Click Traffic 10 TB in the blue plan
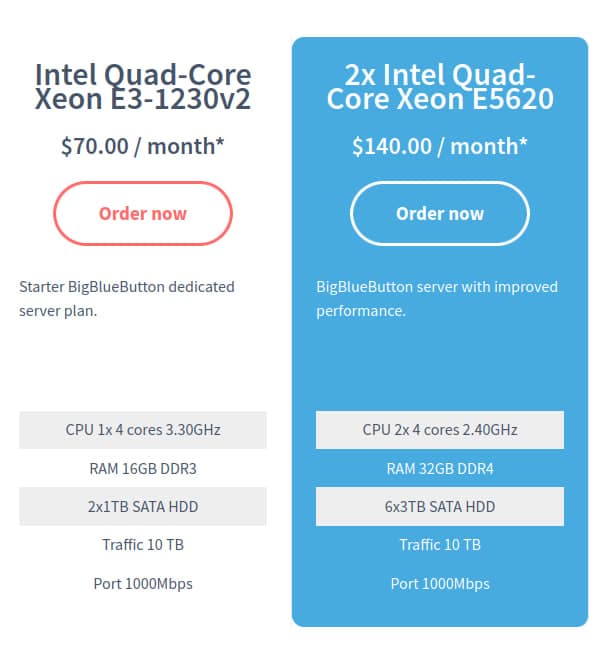Image resolution: width=611 pixels, height=648 pixels. [x=439, y=545]
